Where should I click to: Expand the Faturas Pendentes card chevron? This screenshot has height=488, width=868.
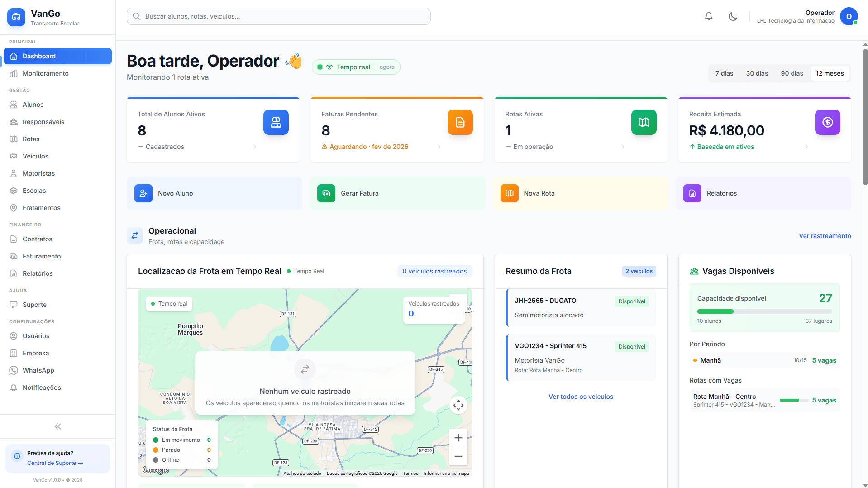coord(439,147)
